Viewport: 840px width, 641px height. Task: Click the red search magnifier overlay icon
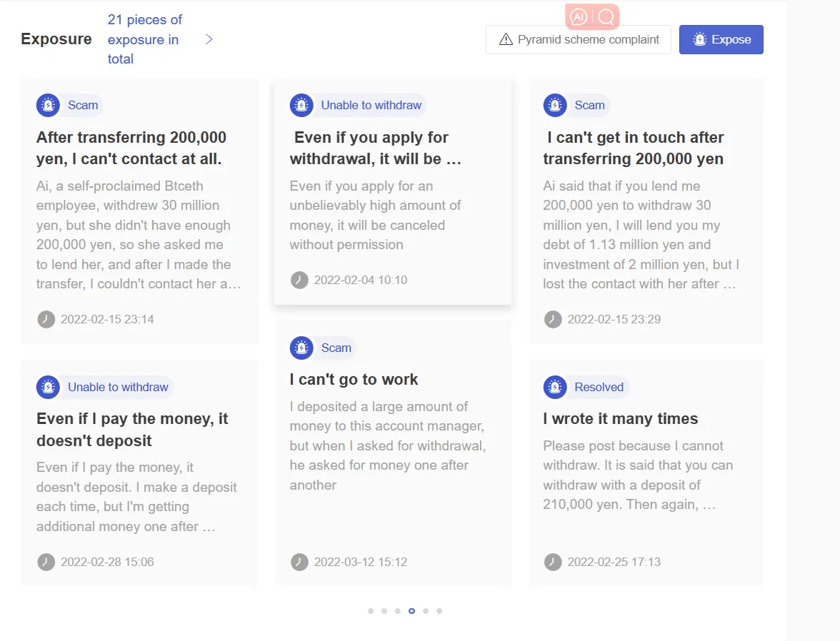pyautogui.click(x=606, y=17)
